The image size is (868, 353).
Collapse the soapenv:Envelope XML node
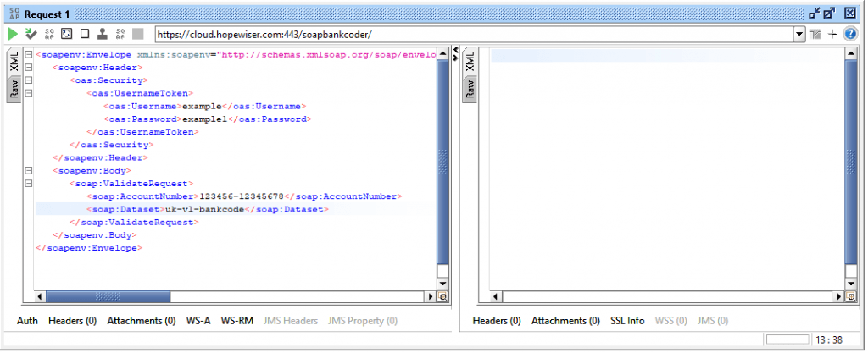pos(29,55)
